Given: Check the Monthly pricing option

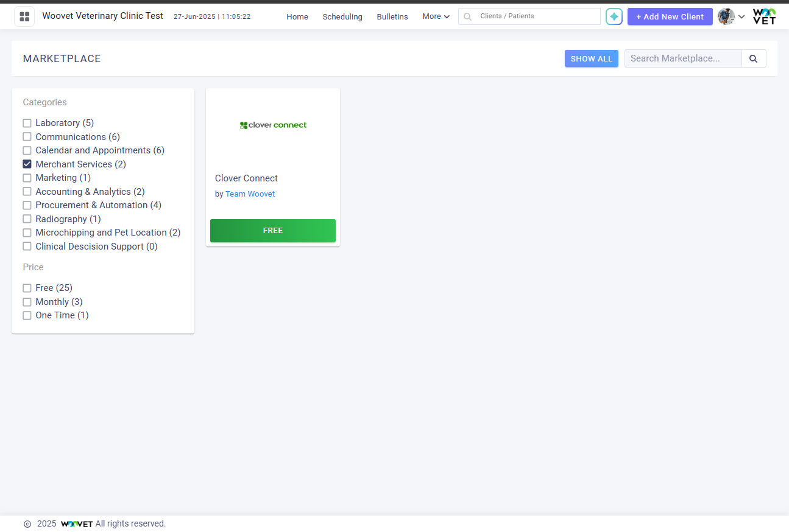Looking at the screenshot, I should coord(27,301).
